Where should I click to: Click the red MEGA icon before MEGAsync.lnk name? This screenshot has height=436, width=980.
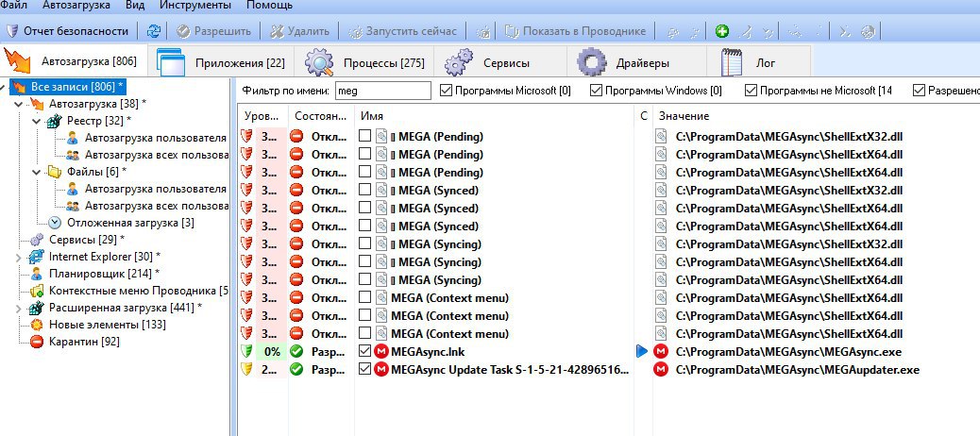[381, 352]
